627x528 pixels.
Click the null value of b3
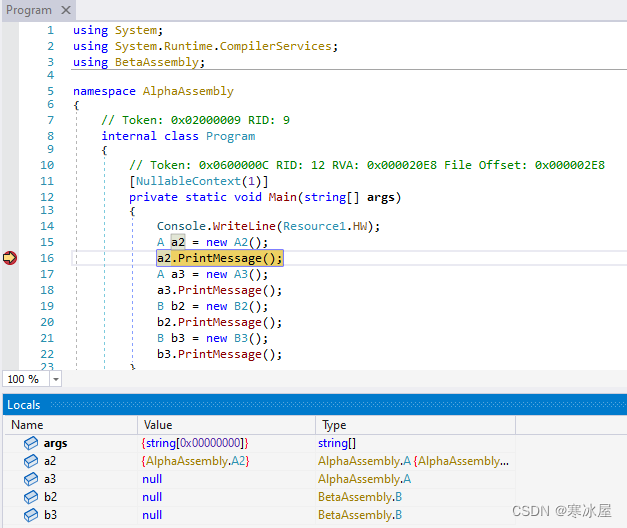[x=152, y=515]
